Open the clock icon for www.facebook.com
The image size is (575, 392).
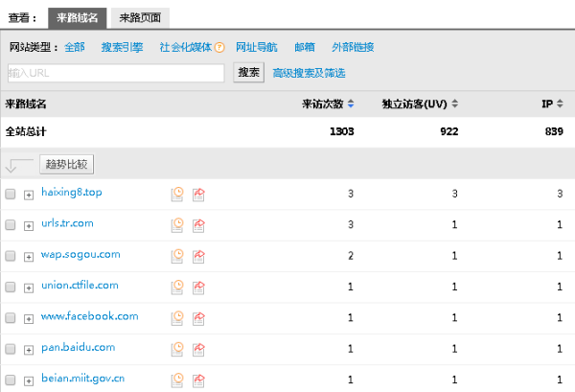(177, 317)
